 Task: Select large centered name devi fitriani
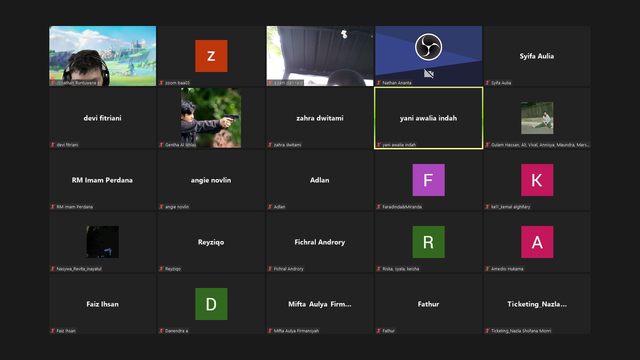coord(102,118)
